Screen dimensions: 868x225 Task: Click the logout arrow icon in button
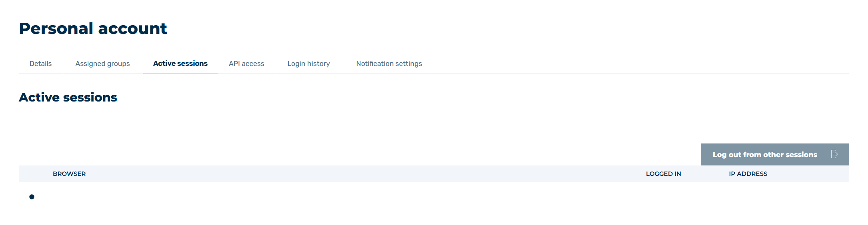click(834, 154)
